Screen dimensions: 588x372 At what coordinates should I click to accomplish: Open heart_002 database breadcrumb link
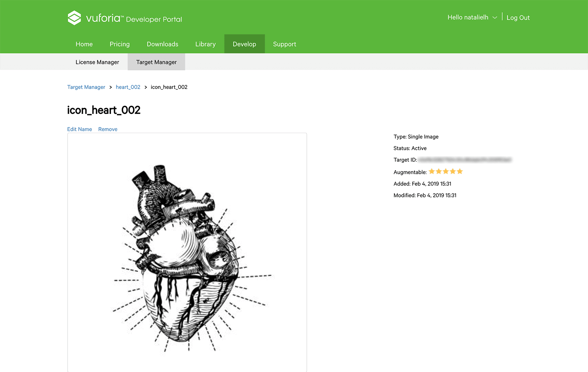(x=128, y=87)
